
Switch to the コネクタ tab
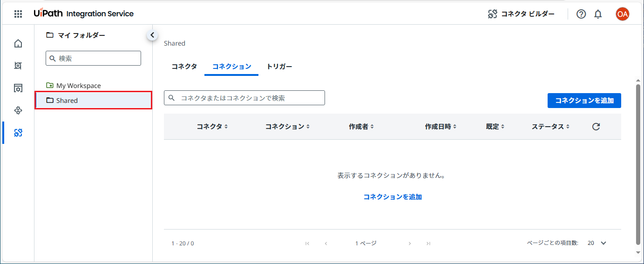[184, 67]
